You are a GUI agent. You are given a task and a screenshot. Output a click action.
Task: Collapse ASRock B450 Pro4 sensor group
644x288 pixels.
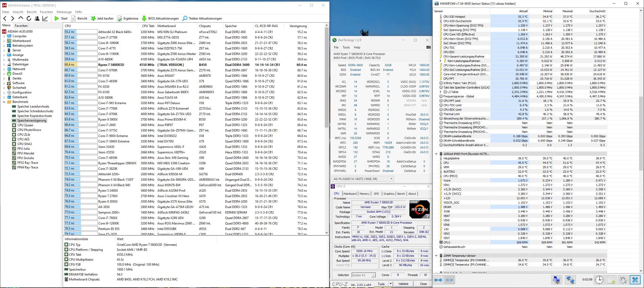click(x=436, y=154)
